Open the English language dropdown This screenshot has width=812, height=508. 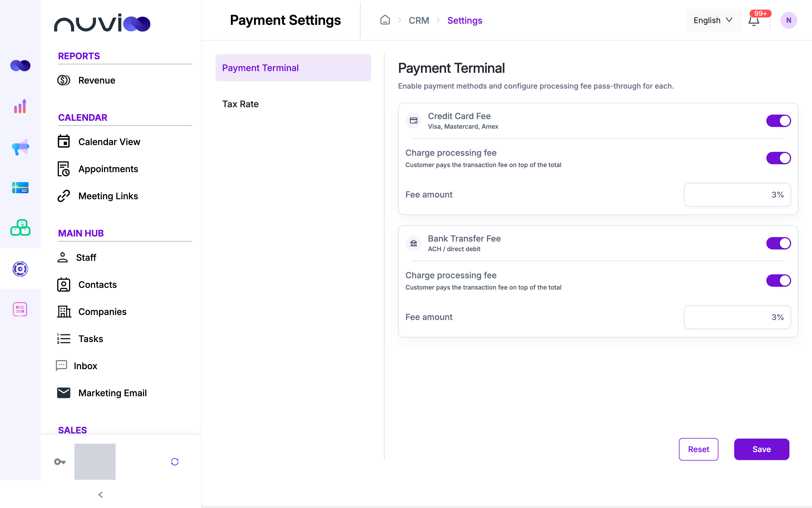pos(713,20)
